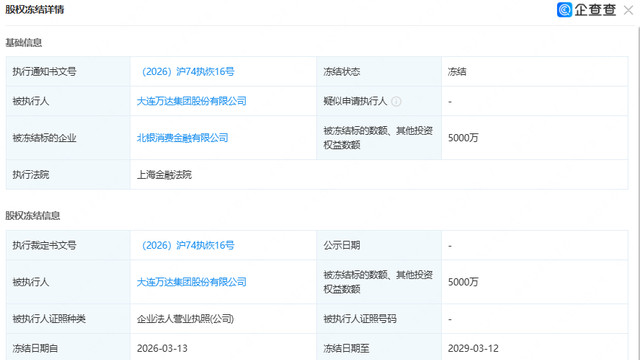Click the freeze start date 2026-03-13
The width and height of the screenshot is (640, 360).
[162, 349]
